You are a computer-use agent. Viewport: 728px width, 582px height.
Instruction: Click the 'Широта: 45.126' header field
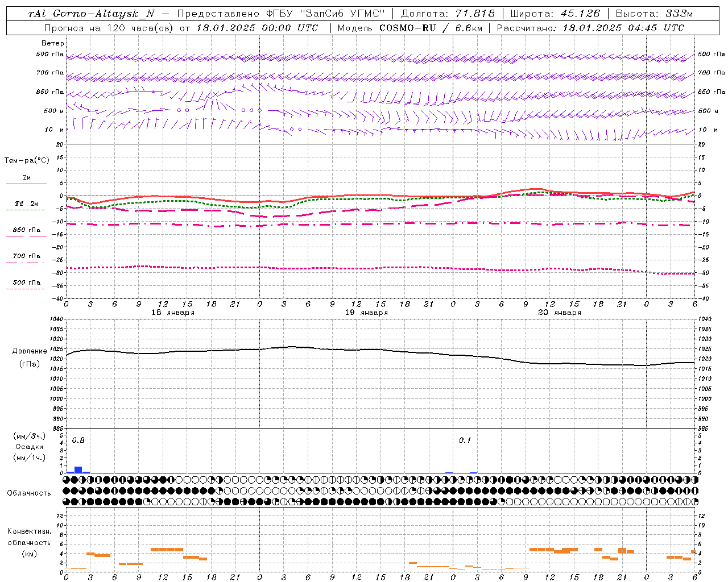(556, 14)
